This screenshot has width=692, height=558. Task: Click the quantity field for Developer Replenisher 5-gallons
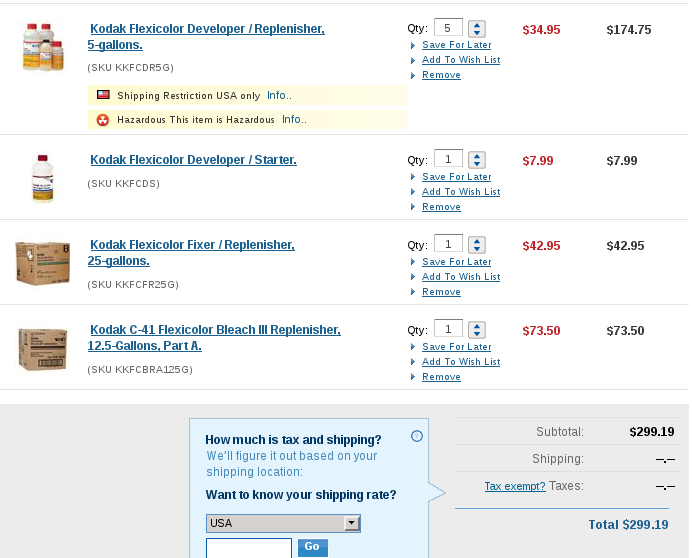point(448,27)
